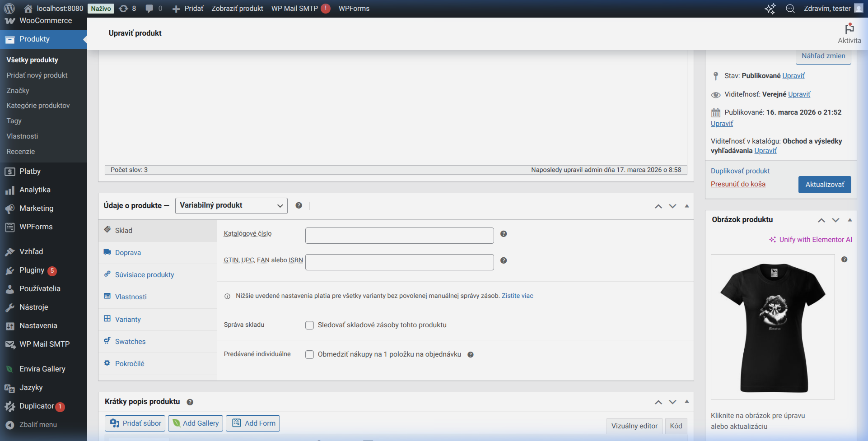This screenshot has height=441, width=868.
Task: Click the Katalógové číslo input field
Action: tap(400, 236)
